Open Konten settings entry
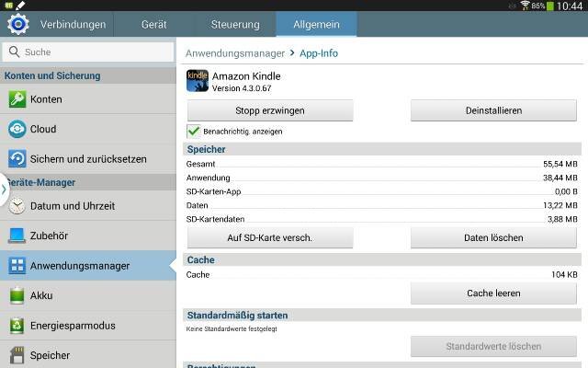Image resolution: width=588 pixels, height=368 pixels. pyautogui.click(x=88, y=99)
